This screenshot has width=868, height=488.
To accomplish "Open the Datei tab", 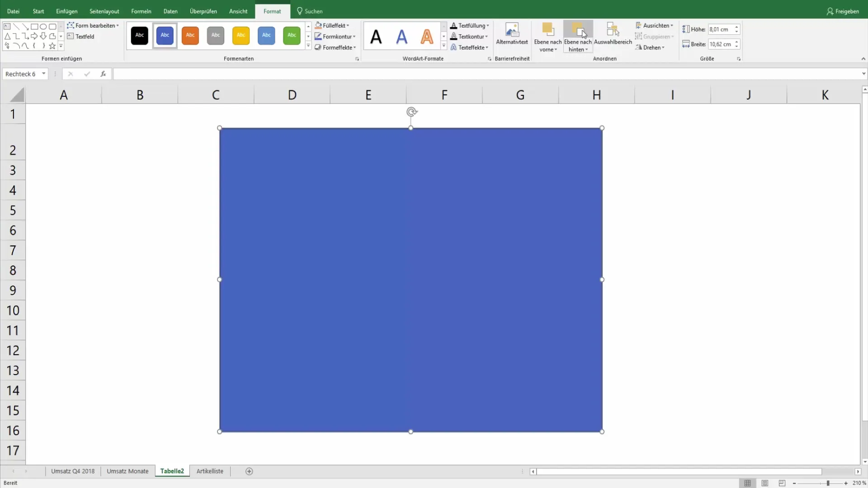I will tap(13, 11).
